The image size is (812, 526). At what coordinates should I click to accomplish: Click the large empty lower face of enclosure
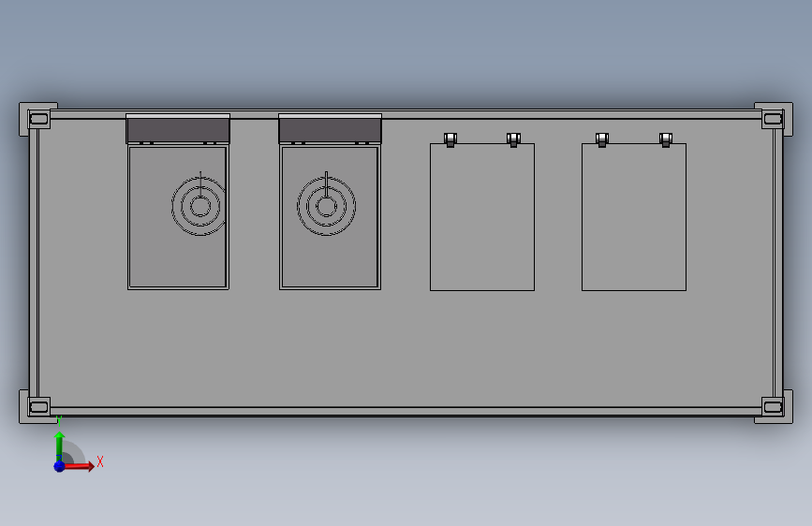point(406,349)
